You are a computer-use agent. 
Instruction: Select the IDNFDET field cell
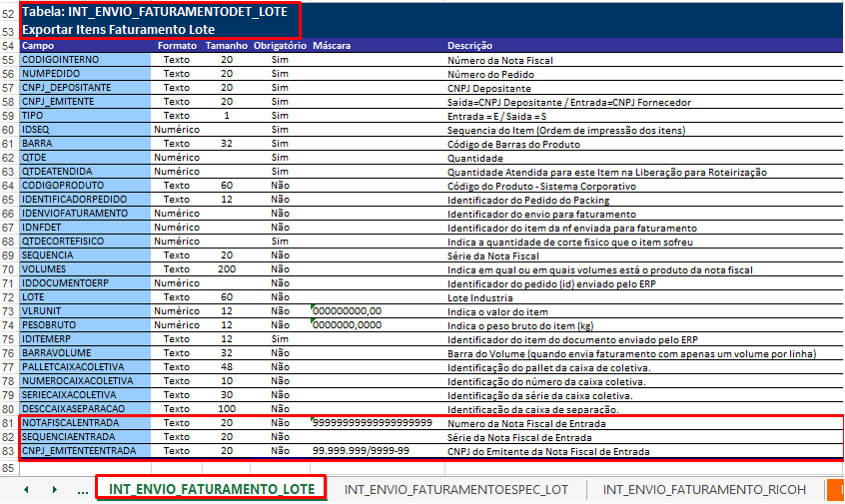pyautogui.click(x=86, y=228)
